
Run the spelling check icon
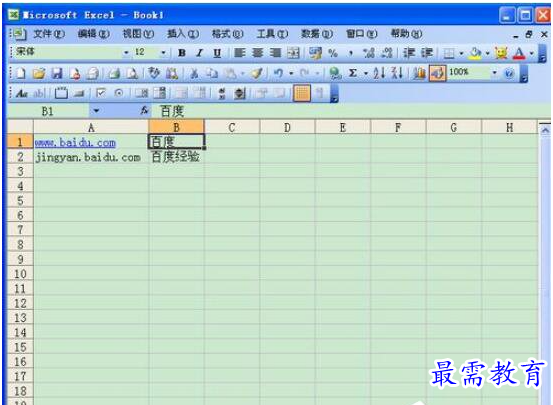click(154, 73)
